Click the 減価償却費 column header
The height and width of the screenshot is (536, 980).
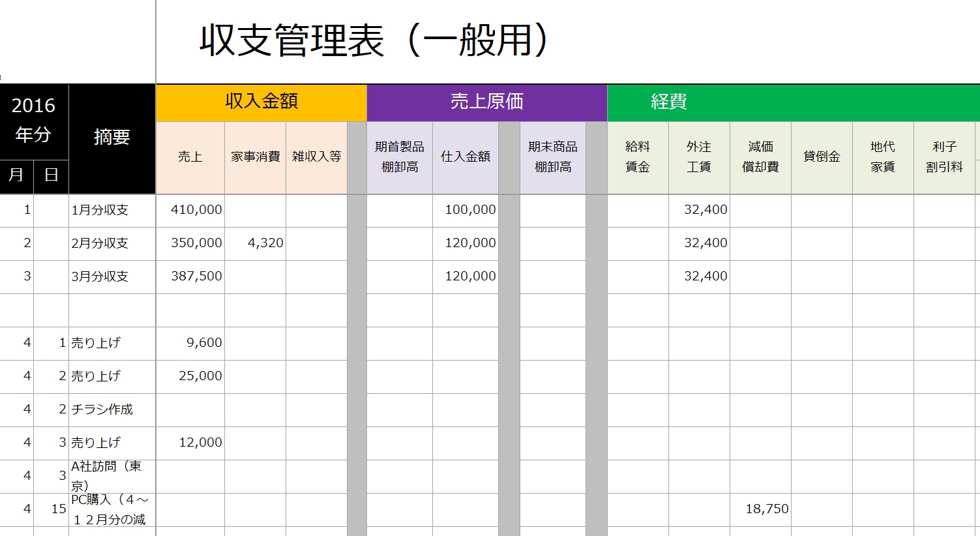[760, 156]
